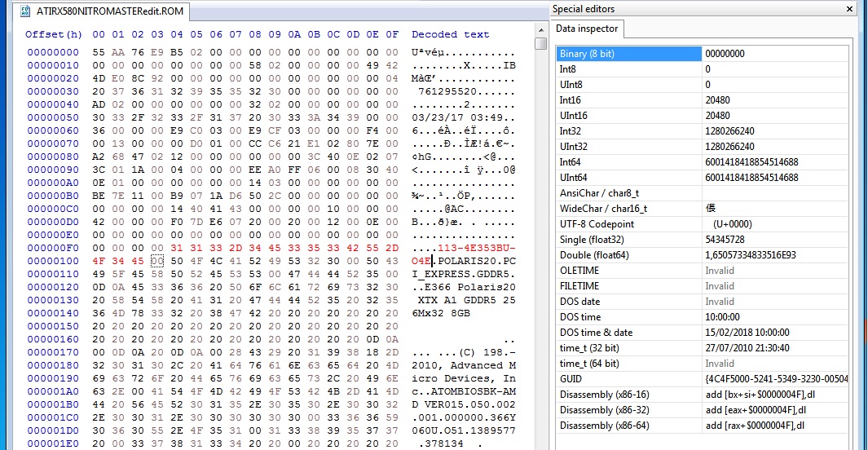868x450 pixels.
Task: Select the Binary (8 bit) row
Action: coord(702,54)
